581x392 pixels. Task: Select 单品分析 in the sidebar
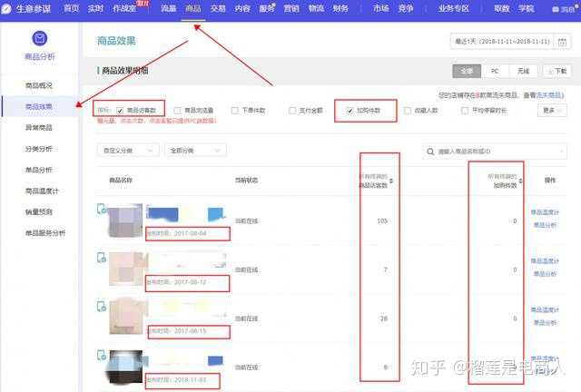click(x=39, y=170)
